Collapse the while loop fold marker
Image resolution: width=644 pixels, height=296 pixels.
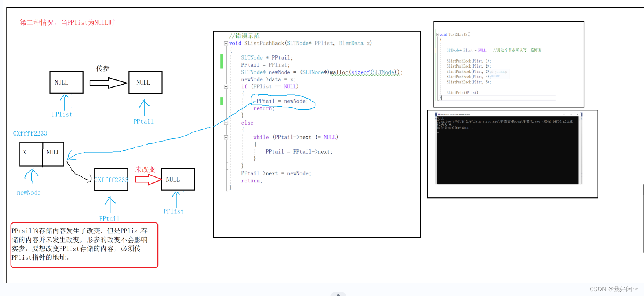point(226,137)
